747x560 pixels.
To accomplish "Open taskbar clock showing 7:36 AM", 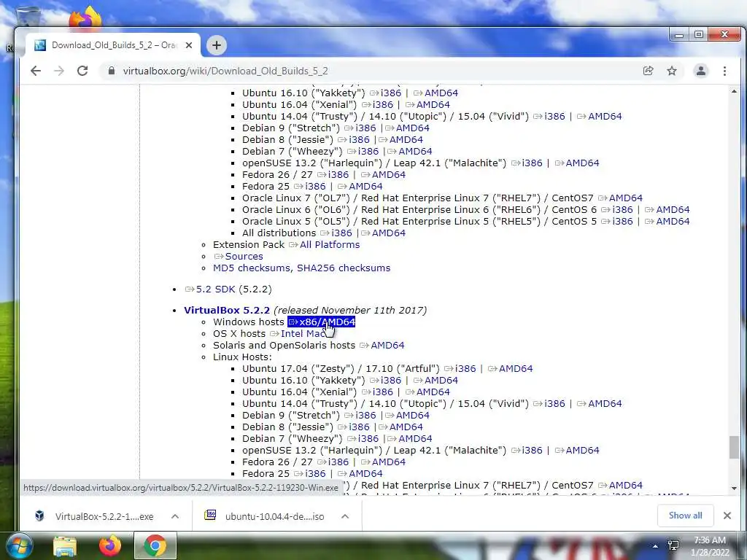I will (710, 546).
